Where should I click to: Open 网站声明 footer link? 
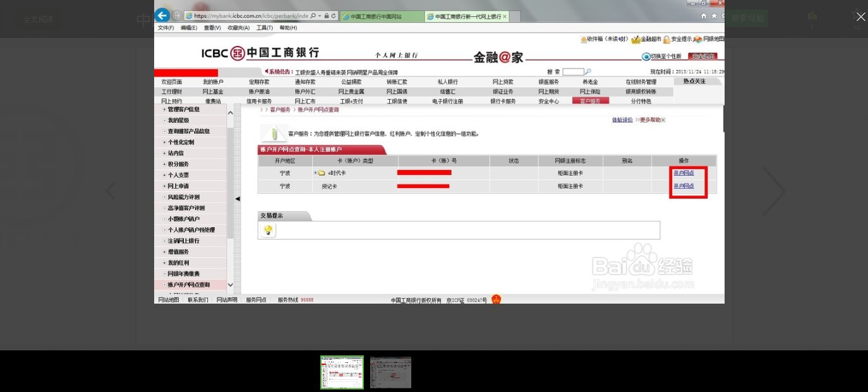[227, 300]
